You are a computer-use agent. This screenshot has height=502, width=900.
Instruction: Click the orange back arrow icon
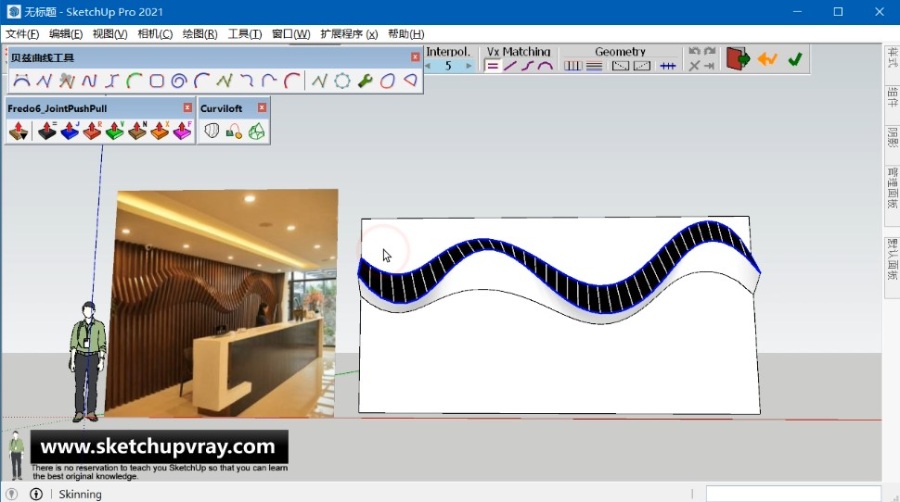pyautogui.click(x=767, y=59)
